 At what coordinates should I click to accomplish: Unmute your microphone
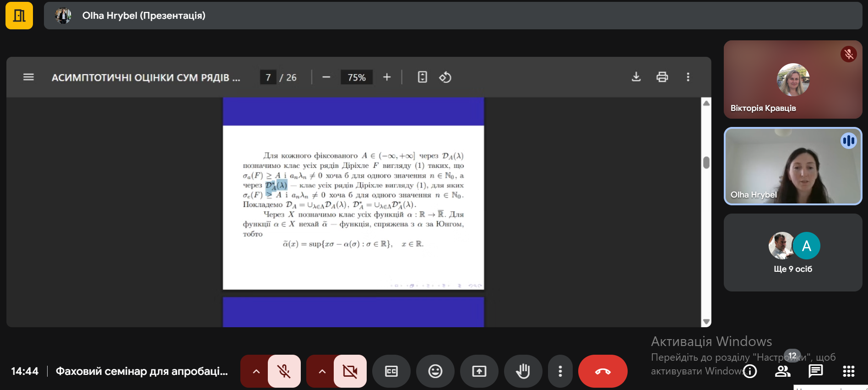pyautogui.click(x=284, y=371)
